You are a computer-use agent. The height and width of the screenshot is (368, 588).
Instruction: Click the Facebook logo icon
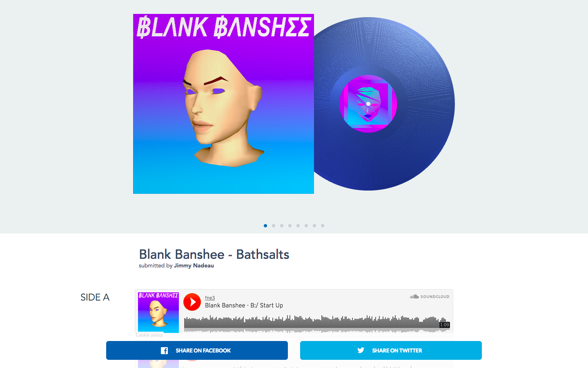[x=164, y=350]
